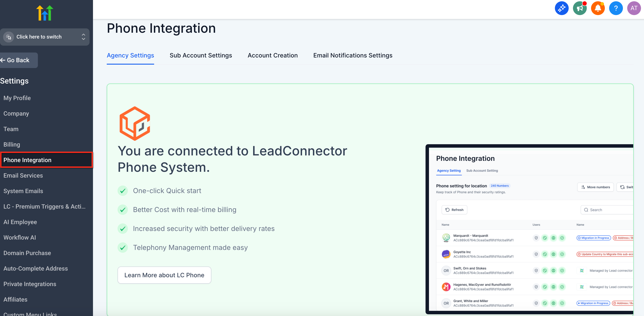Go to Billing settings

[11, 144]
